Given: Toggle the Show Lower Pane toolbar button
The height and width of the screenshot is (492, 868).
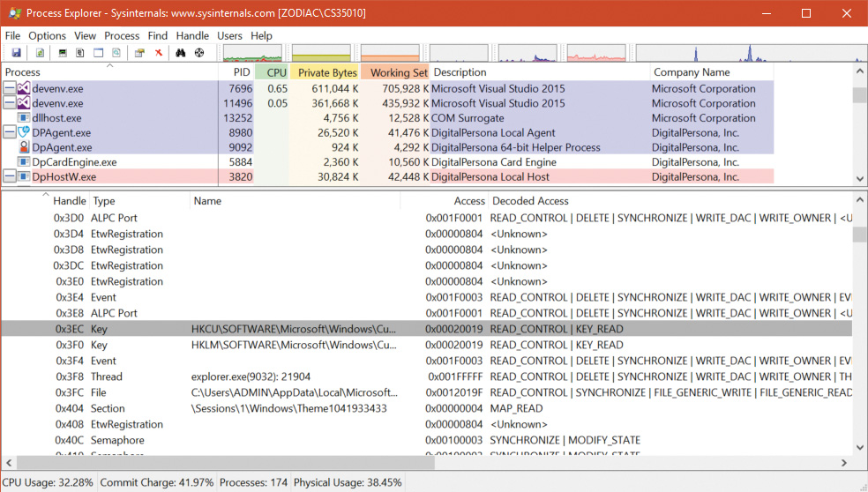Looking at the screenshot, I should point(99,53).
